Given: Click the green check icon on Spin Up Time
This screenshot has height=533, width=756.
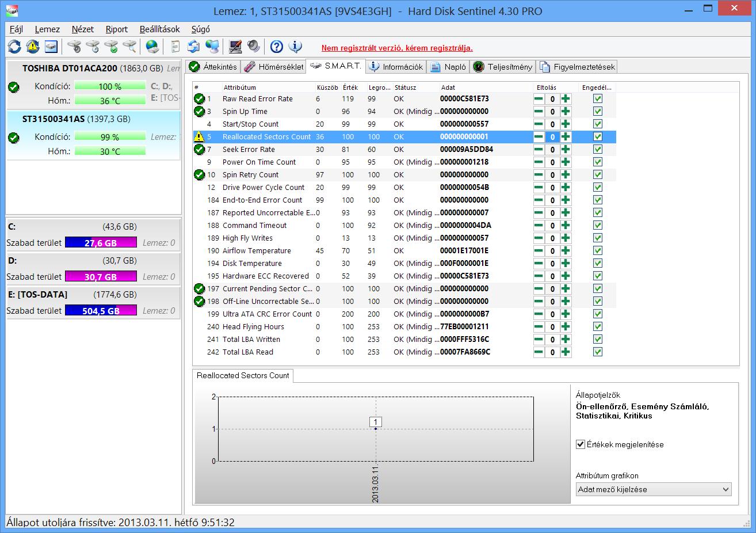Looking at the screenshot, I should pyautogui.click(x=199, y=112).
